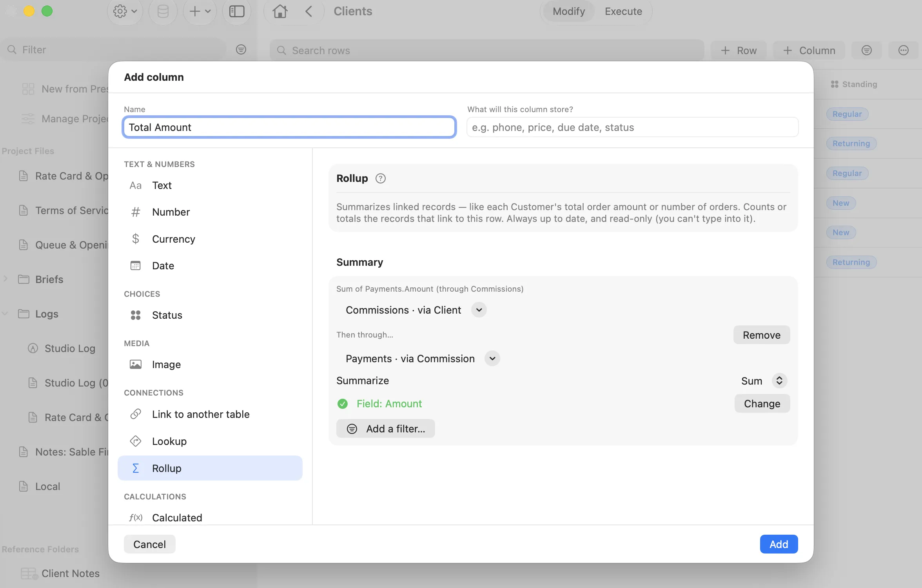Open the settings gear menu
The image size is (922, 588).
(x=125, y=11)
